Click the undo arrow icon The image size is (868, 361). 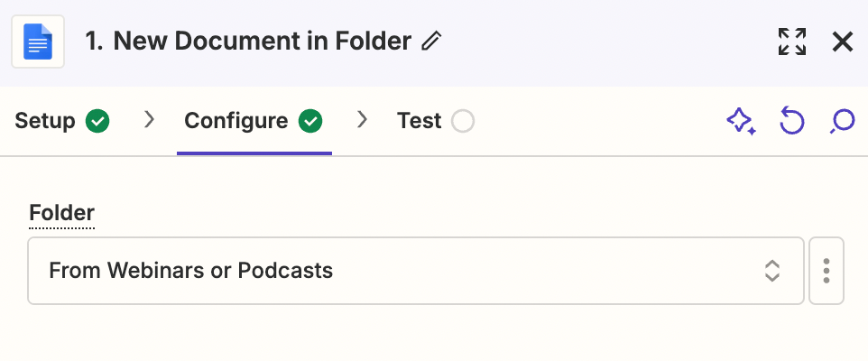pyautogui.click(x=791, y=121)
